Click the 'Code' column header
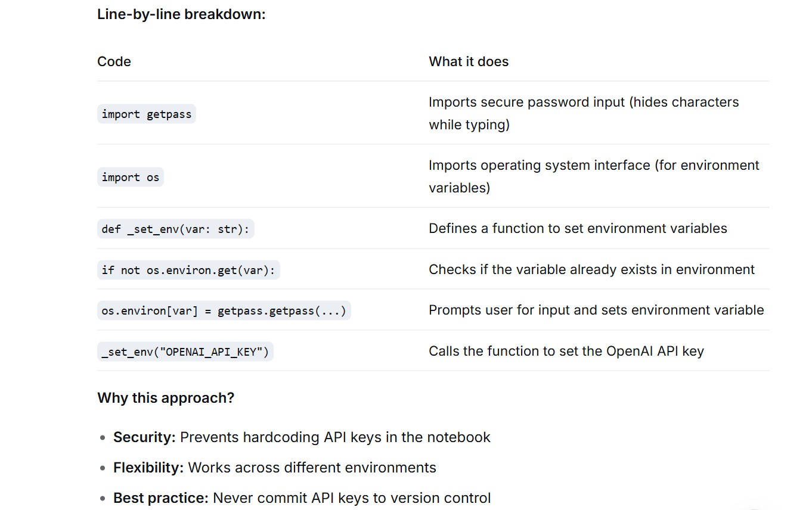This screenshot has height=510, width=812. (114, 61)
